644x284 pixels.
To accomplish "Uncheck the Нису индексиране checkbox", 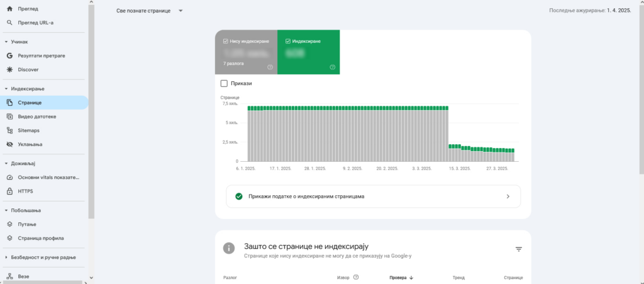I will 226,42.
